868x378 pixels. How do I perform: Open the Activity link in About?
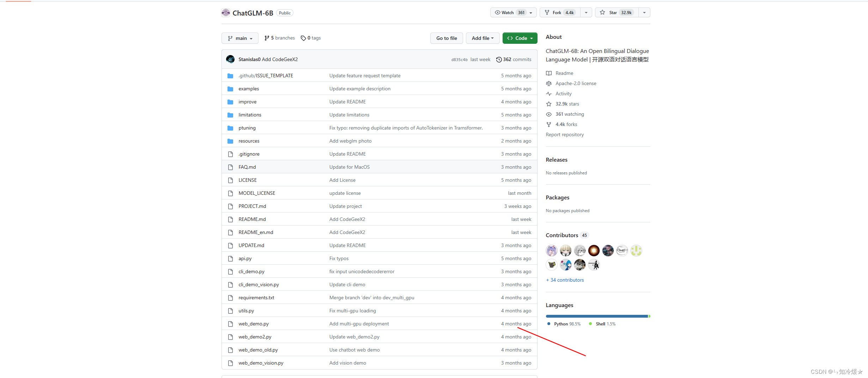click(559, 94)
